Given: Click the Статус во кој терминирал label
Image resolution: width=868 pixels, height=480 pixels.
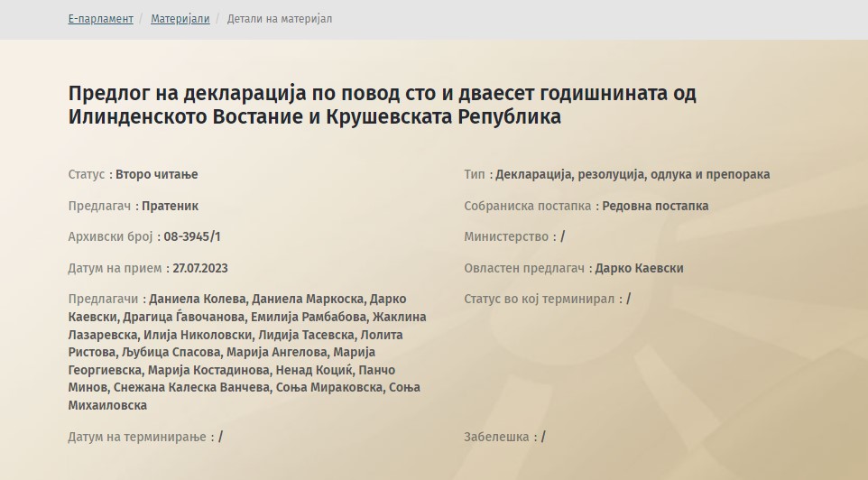Looking at the screenshot, I should [x=539, y=299].
